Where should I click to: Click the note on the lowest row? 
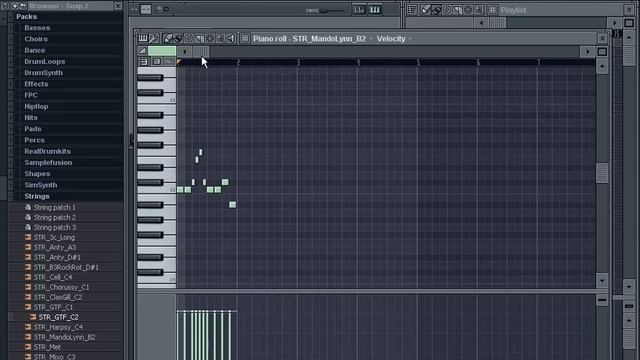click(232, 205)
